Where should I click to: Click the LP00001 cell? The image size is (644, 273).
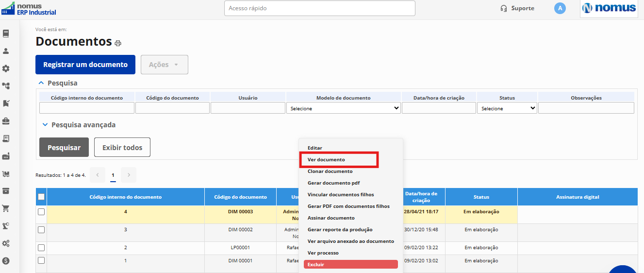point(241,248)
